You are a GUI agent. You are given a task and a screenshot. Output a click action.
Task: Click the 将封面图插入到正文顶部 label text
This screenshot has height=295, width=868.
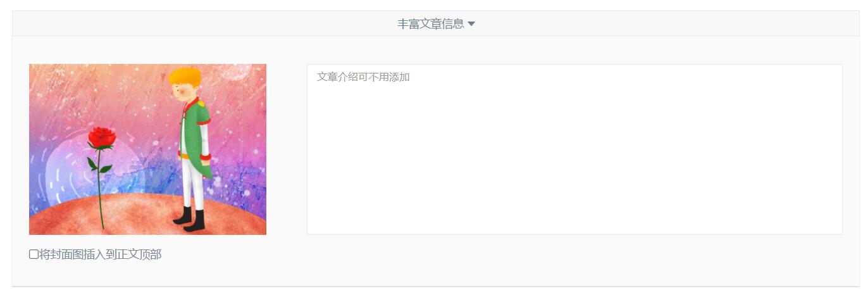[100, 254]
